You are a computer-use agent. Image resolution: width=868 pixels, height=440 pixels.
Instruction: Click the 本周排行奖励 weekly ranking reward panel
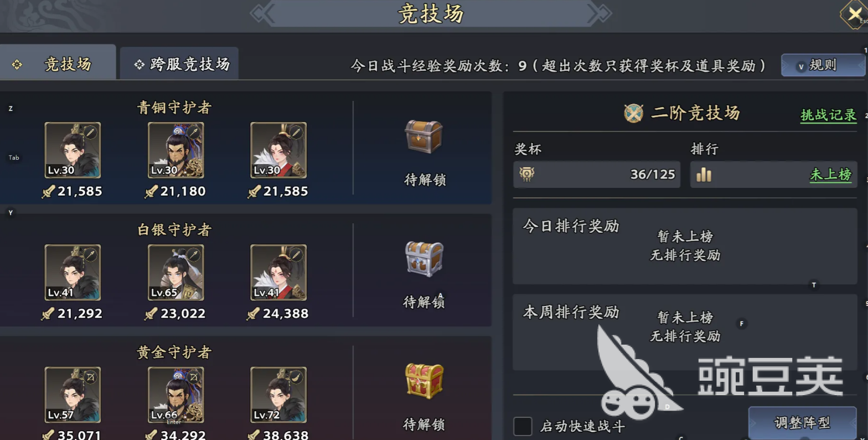[x=685, y=332]
